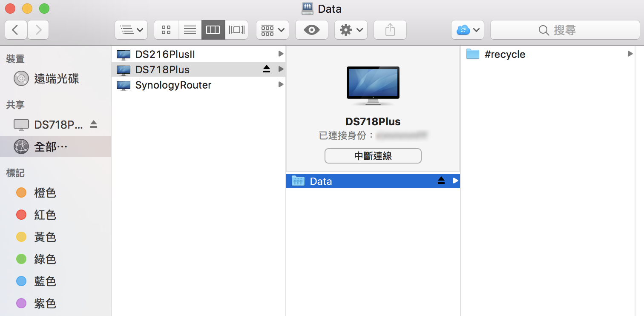Click the forward navigation arrow

pyautogui.click(x=38, y=30)
